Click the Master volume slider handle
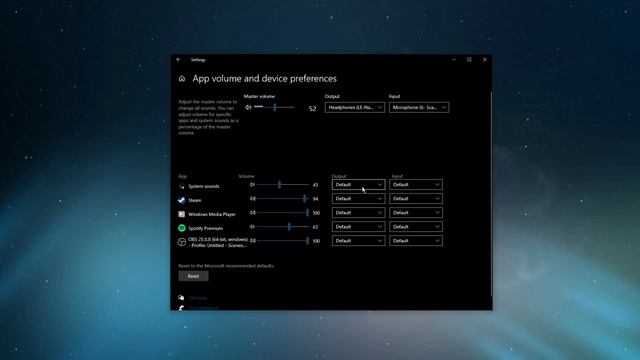The width and height of the screenshot is (640, 360). [275, 107]
